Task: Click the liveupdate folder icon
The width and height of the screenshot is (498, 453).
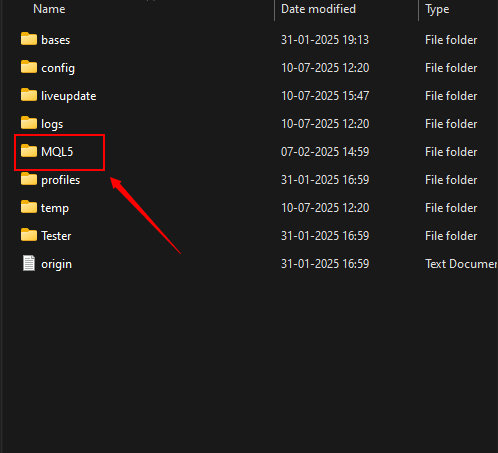Action: click(29, 95)
